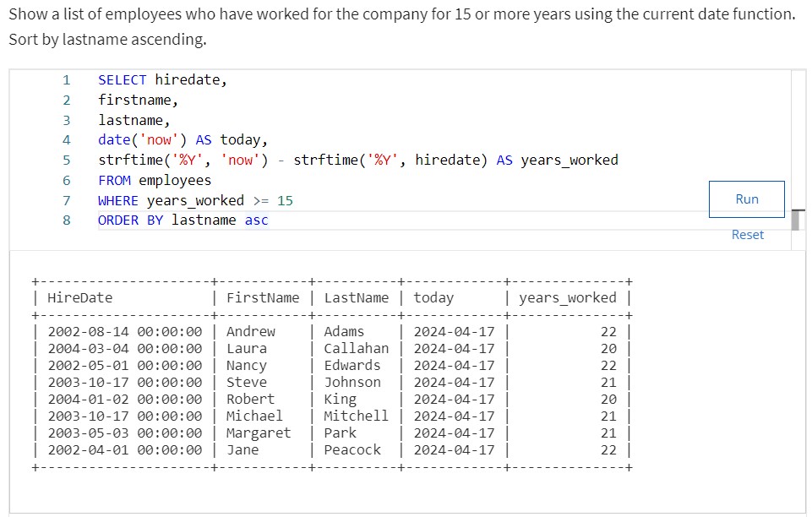
Task: Select line number 5 in the gutter
Action: pyautogui.click(x=66, y=160)
